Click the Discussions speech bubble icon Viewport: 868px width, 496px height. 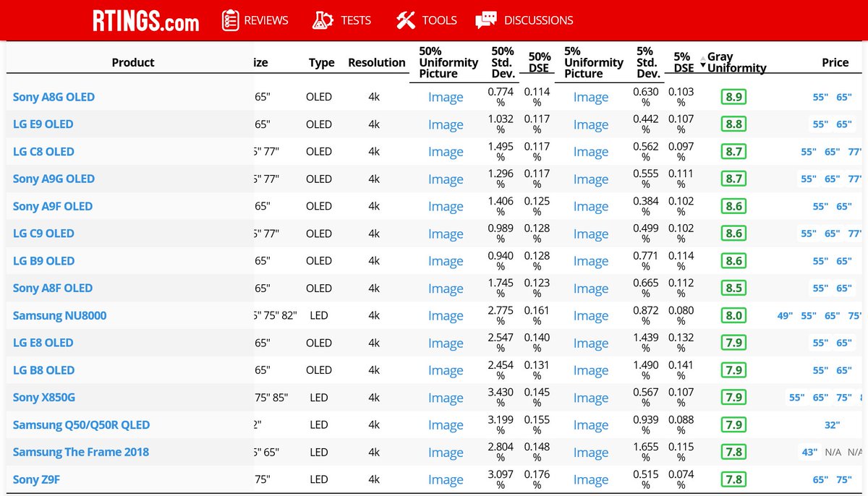486,20
